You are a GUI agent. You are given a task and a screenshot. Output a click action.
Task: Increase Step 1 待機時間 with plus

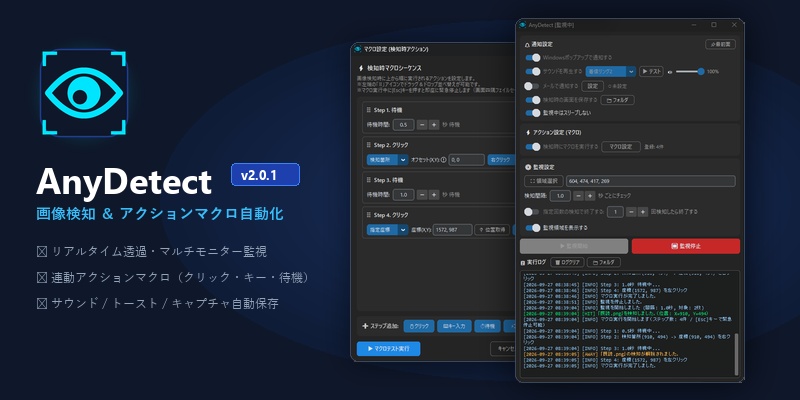[434, 124]
